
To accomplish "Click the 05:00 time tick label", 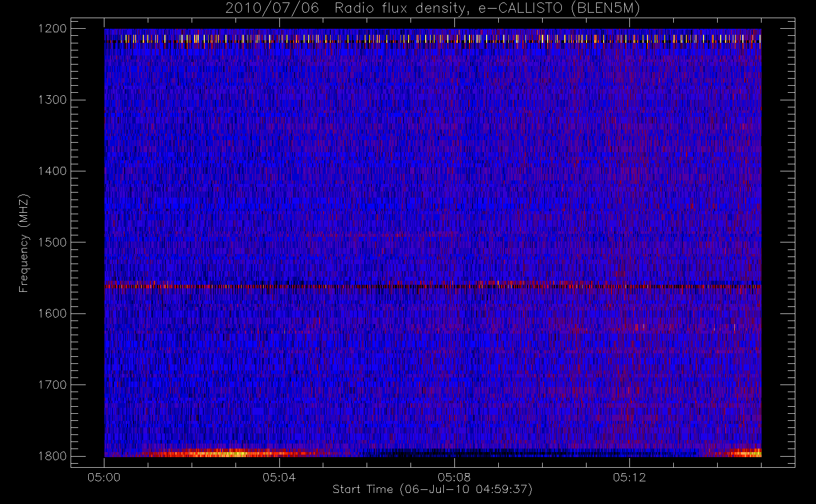I will pos(104,477).
